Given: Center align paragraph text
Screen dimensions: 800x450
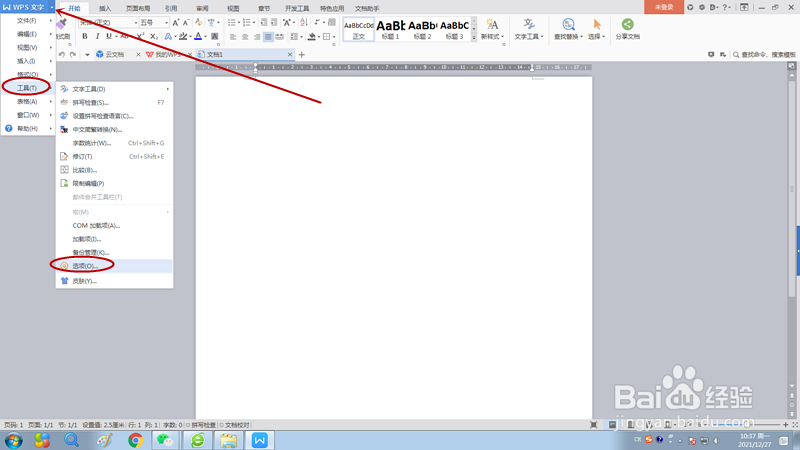Looking at the screenshot, I should point(245,37).
